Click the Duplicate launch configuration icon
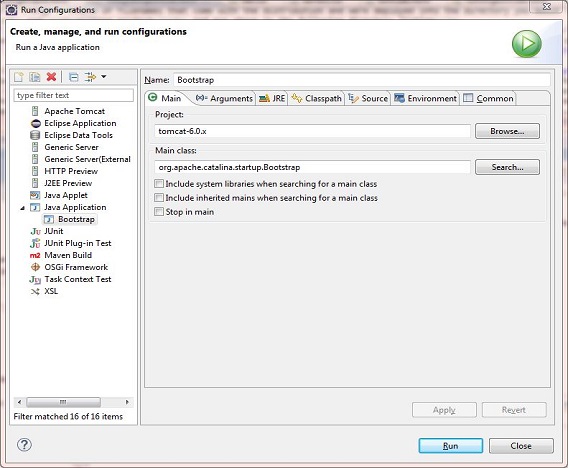The width and height of the screenshot is (568, 468). (x=35, y=77)
